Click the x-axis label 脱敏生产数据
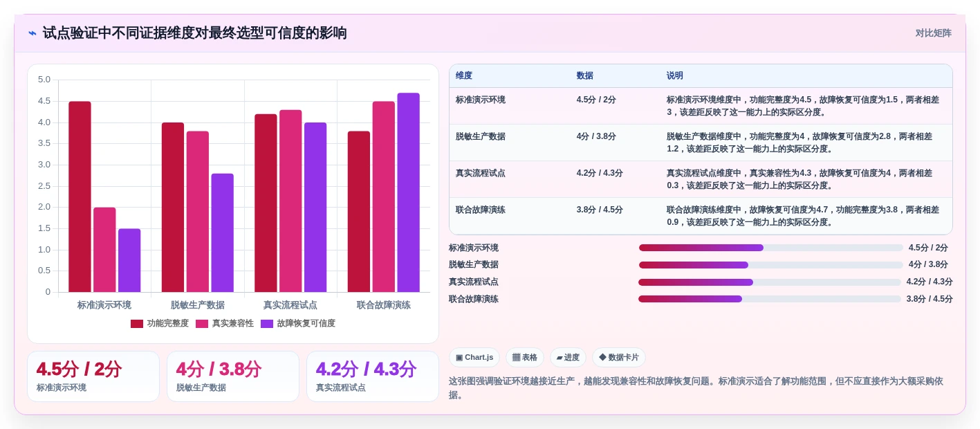980x429 pixels. pyautogui.click(x=198, y=305)
